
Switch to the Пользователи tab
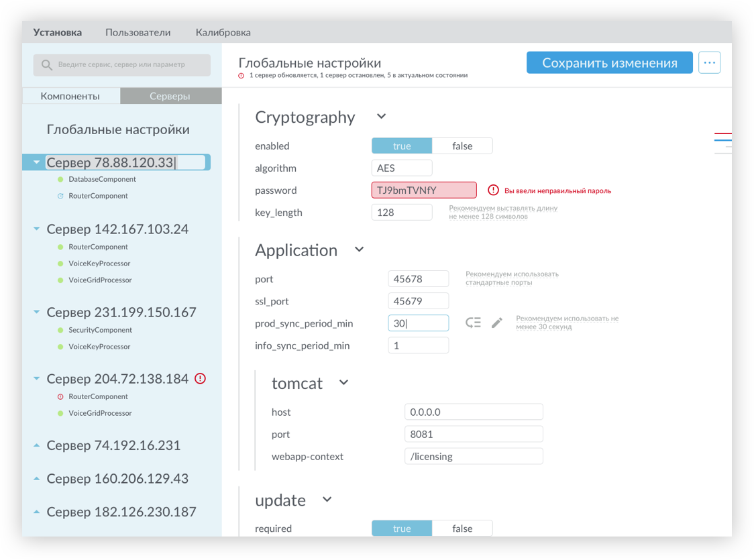(x=138, y=32)
